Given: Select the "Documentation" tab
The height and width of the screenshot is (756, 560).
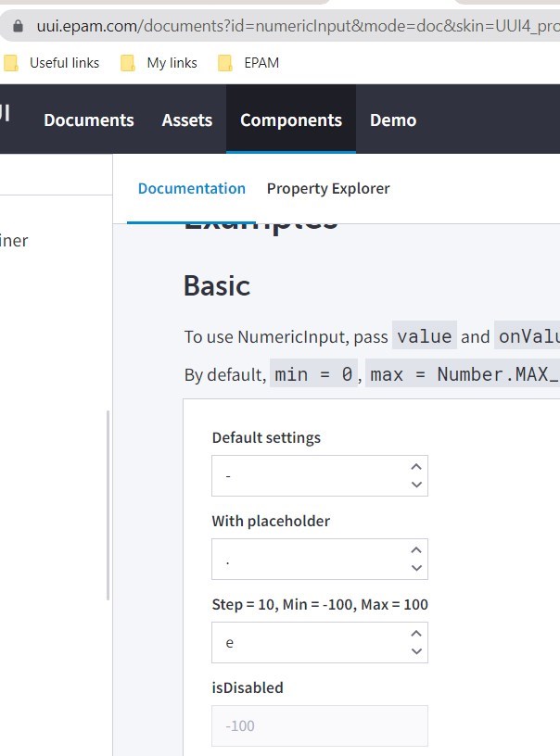Looking at the screenshot, I should click(191, 188).
